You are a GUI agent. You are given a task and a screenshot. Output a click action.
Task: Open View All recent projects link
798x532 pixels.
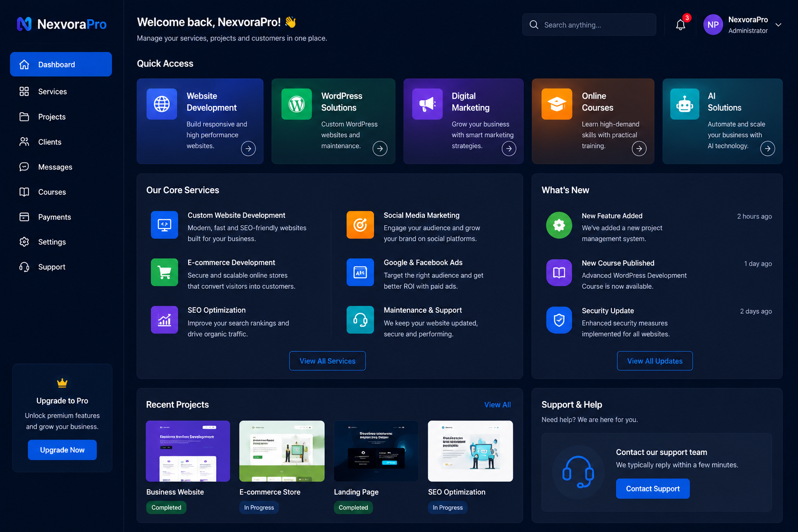point(497,405)
